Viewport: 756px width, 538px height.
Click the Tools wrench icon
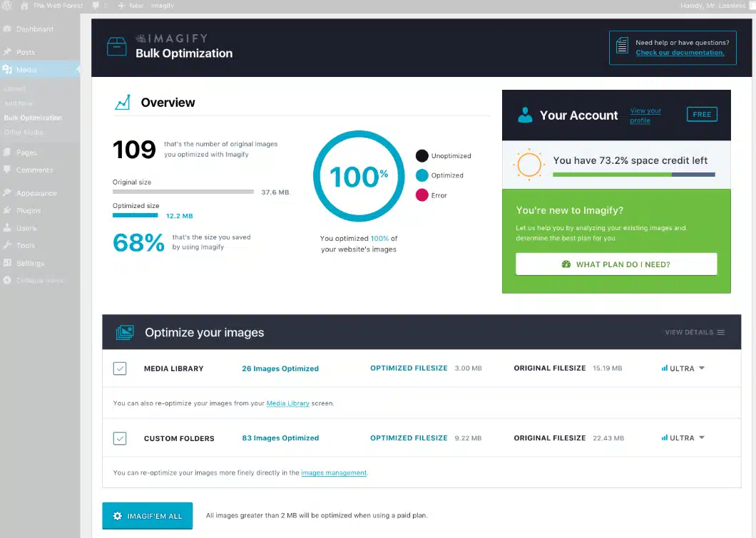[7, 246]
